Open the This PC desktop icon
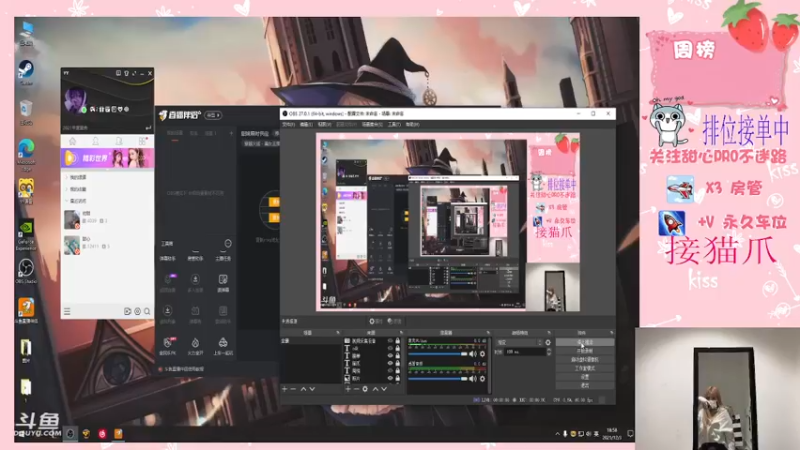 (26, 32)
